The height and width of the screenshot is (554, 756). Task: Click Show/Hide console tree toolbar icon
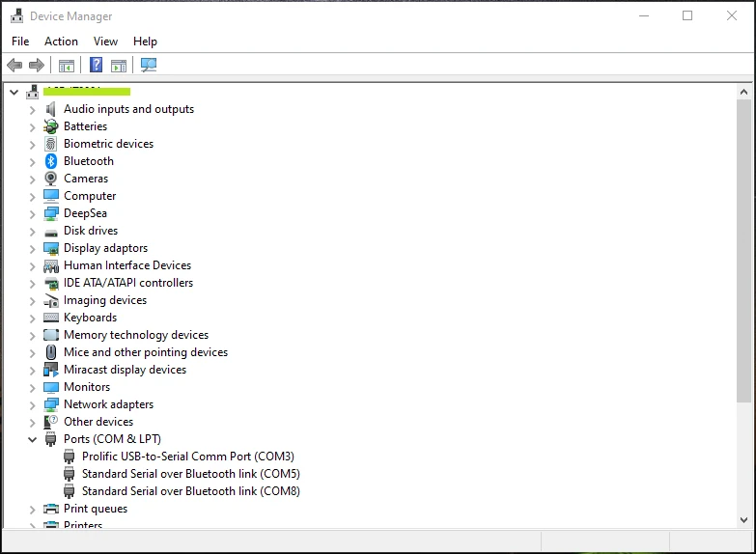(x=67, y=65)
